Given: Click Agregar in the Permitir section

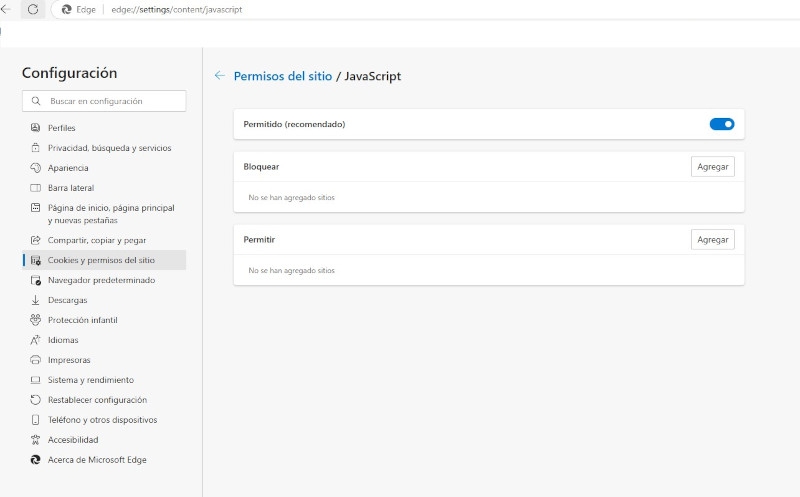Looking at the screenshot, I should (712, 240).
